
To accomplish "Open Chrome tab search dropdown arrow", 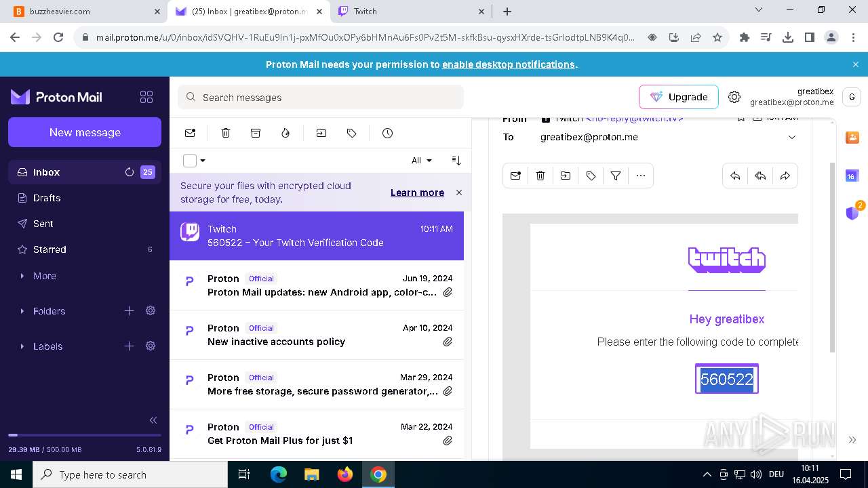I will [759, 10].
